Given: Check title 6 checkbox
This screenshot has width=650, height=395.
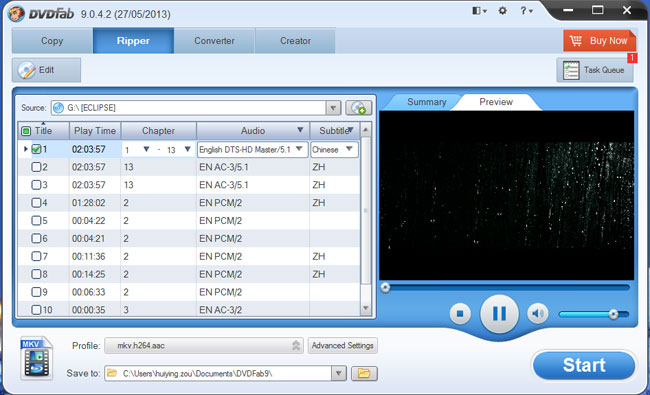Looking at the screenshot, I should click(36, 238).
